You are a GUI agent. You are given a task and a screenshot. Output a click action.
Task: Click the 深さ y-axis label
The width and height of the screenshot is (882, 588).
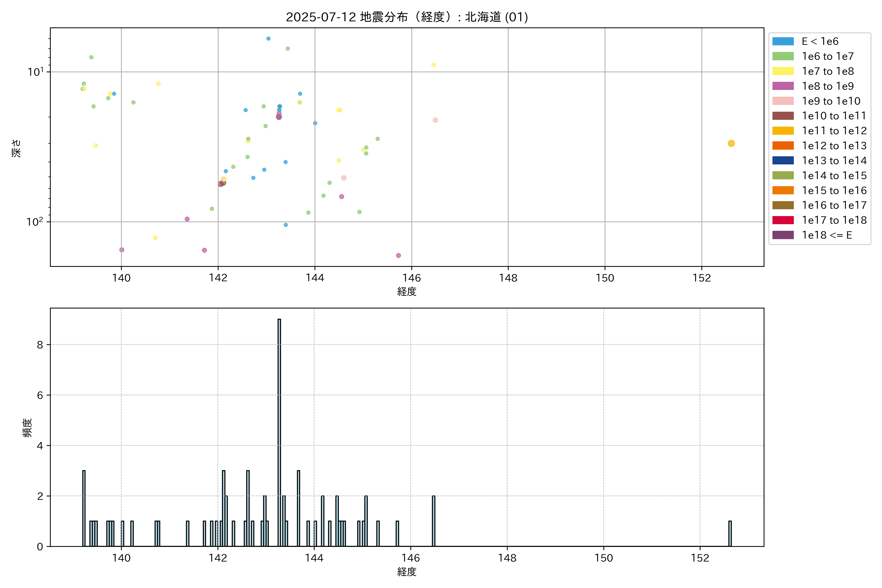16,148
